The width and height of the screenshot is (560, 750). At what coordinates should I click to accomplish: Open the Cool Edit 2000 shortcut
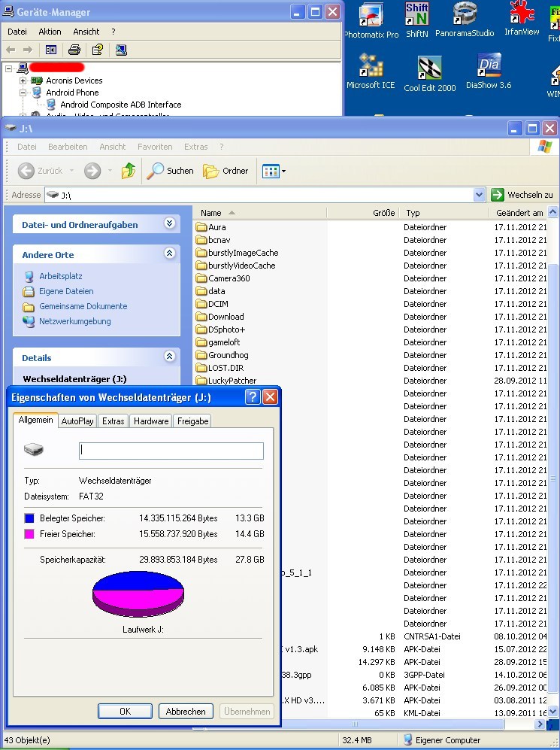[429, 72]
